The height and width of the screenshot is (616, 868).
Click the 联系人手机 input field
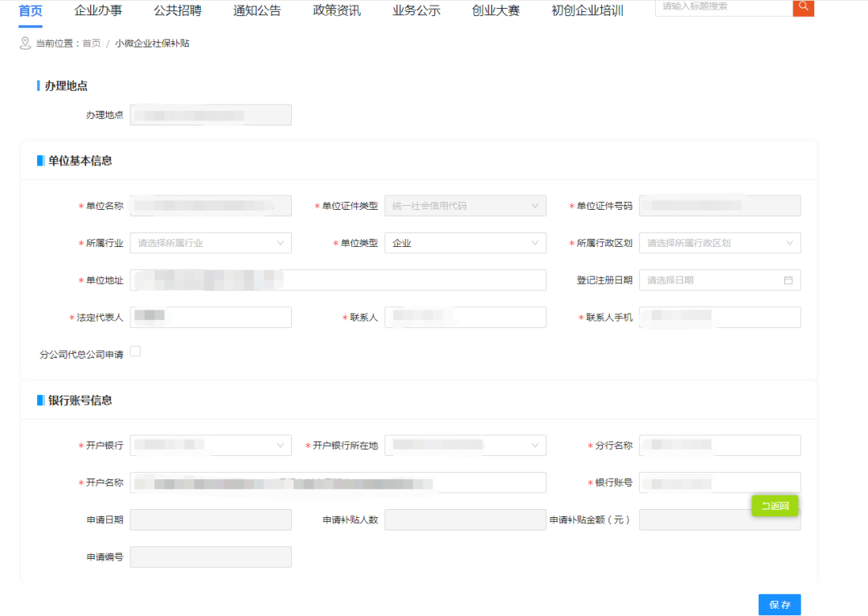(x=719, y=317)
